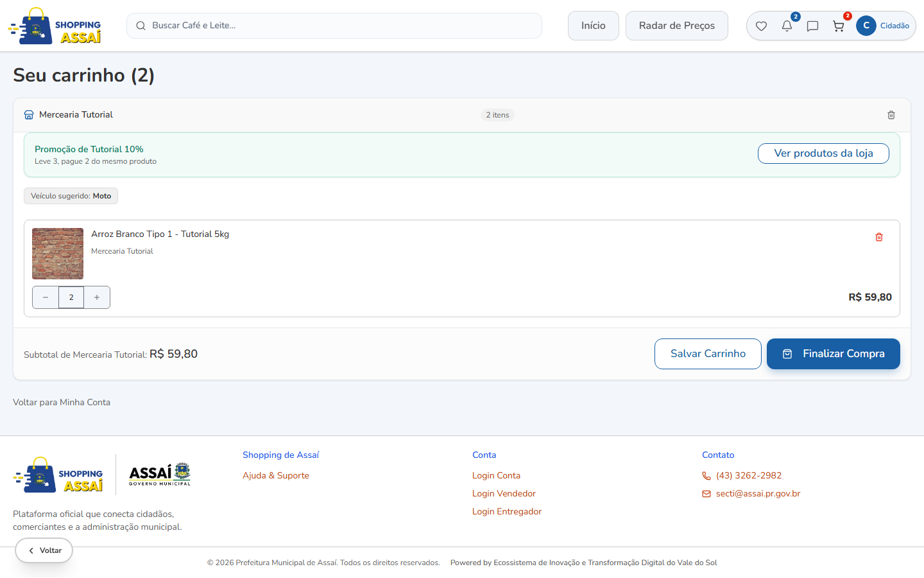
Task: Go to Início page
Action: pos(594,26)
